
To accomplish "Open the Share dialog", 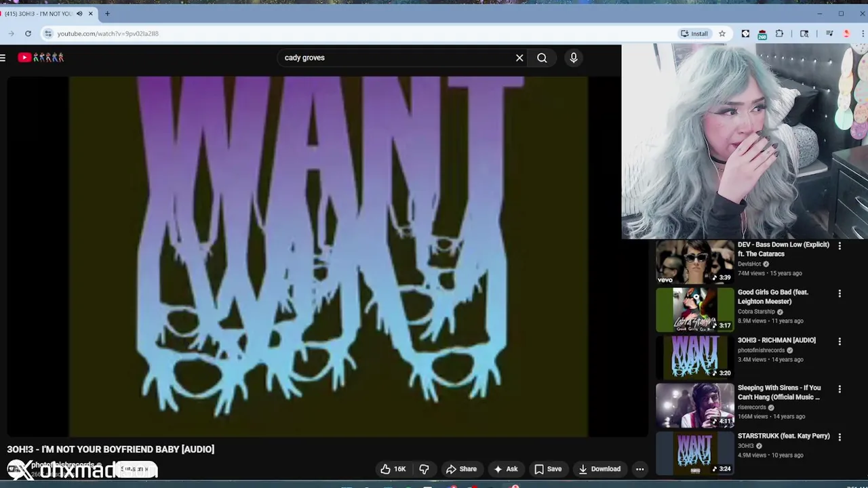I will tap(461, 469).
